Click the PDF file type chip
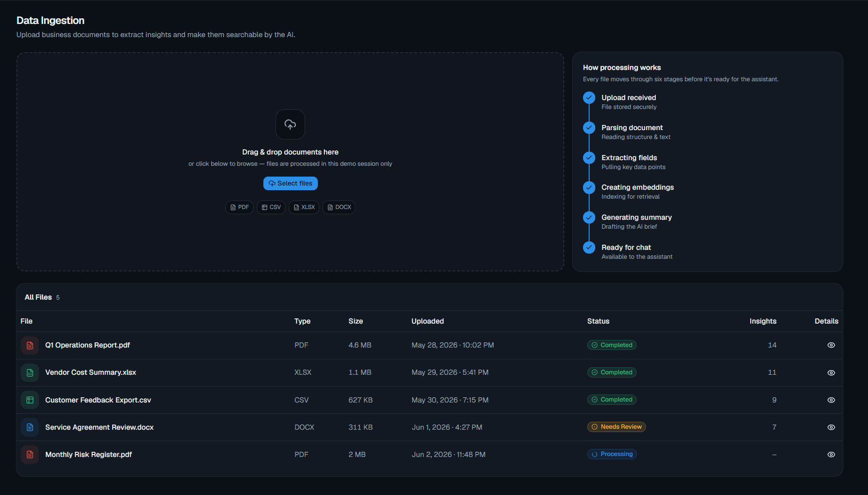 click(239, 207)
